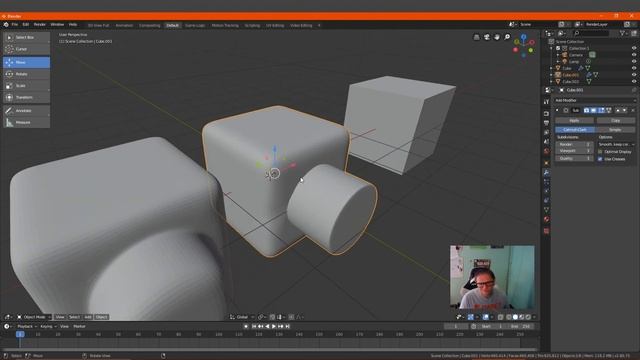Open the Render menu
The width and height of the screenshot is (640, 360).
click(40, 25)
